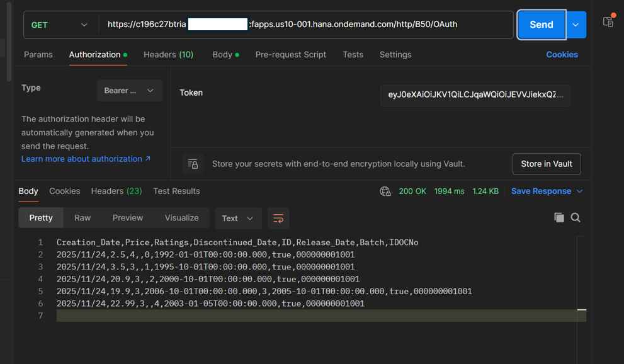This screenshot has height=364, width=624.
Task: Click the response row with price 20.9
Action: pyautogui.click(x=208, y=279)
